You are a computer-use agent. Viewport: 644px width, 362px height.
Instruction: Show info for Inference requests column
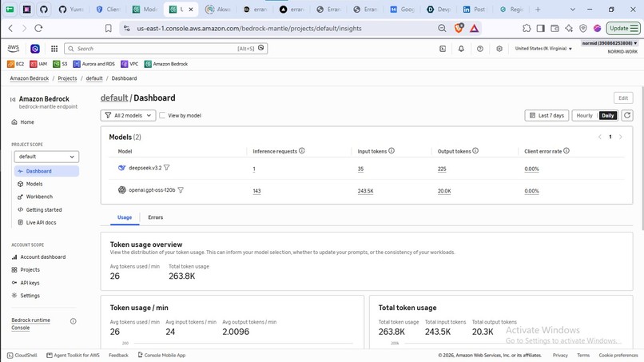[x=302, y=151]
